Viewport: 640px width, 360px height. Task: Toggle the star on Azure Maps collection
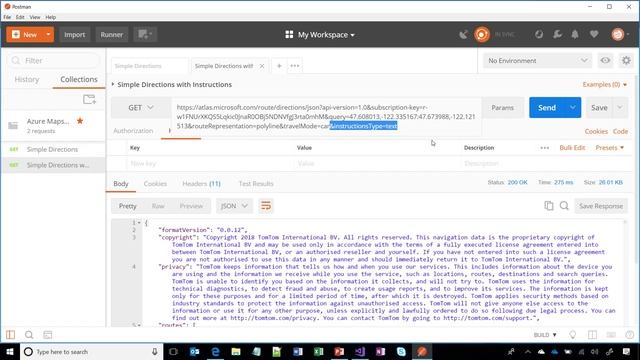coord(80,121)
